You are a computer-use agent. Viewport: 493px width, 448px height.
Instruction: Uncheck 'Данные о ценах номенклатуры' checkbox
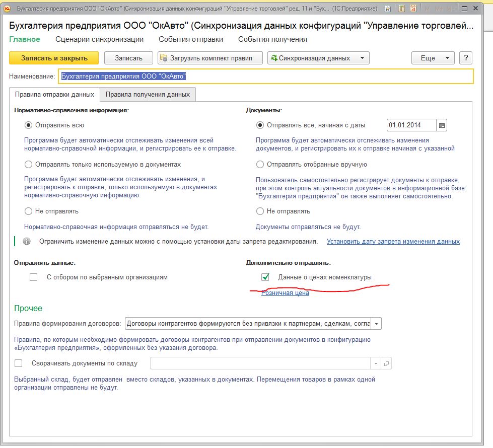click(x=265, y=277)
